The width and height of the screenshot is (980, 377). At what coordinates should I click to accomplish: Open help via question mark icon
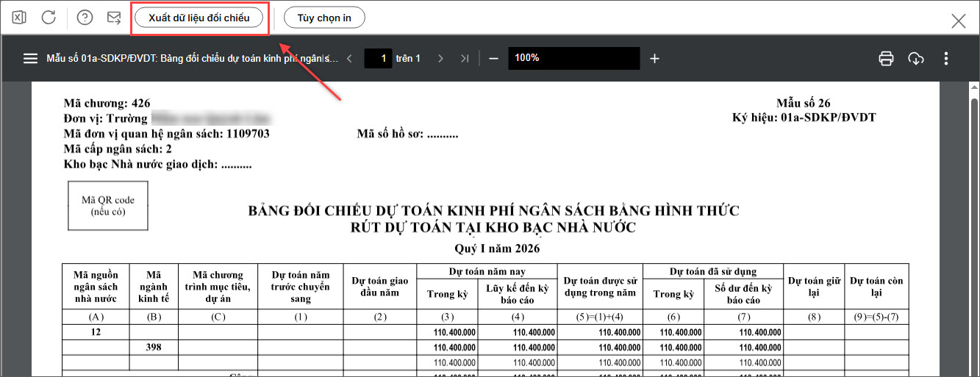click(85, 18)
